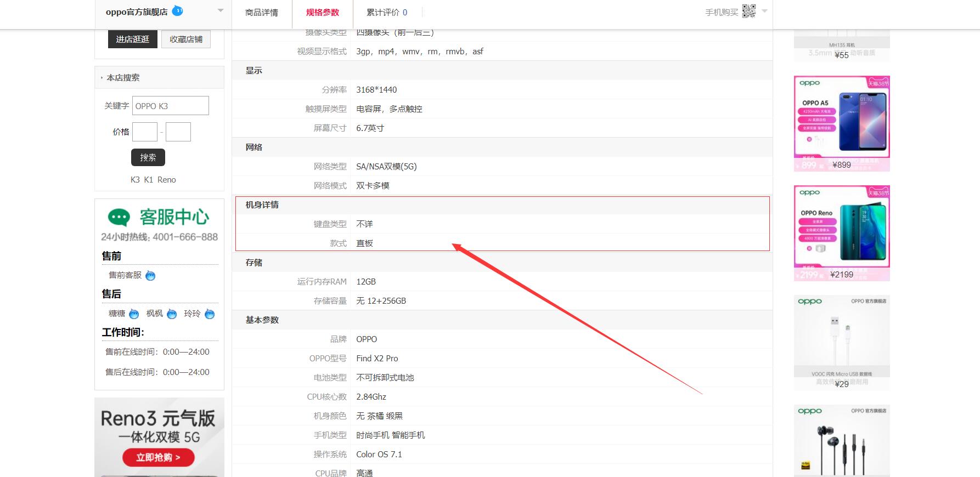Click the 搜索 button in store search
Image resolution: width=980 pixels, height=477 pixels.
point(148,157)
